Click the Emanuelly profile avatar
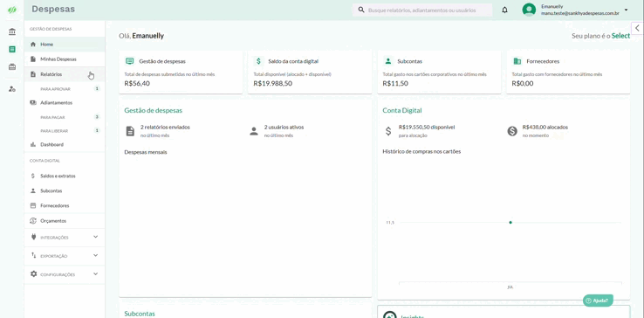The image size is (644, 318). coord(529,10)
